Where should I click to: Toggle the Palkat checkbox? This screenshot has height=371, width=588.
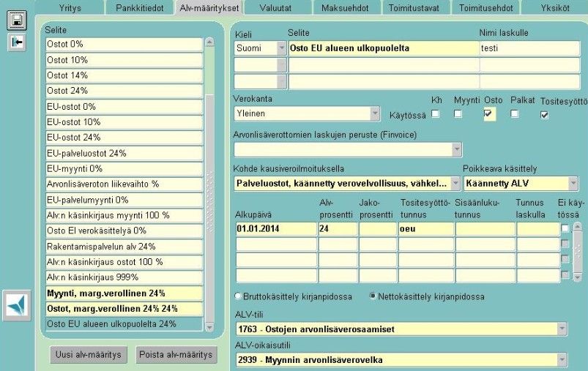coord(515,113)
